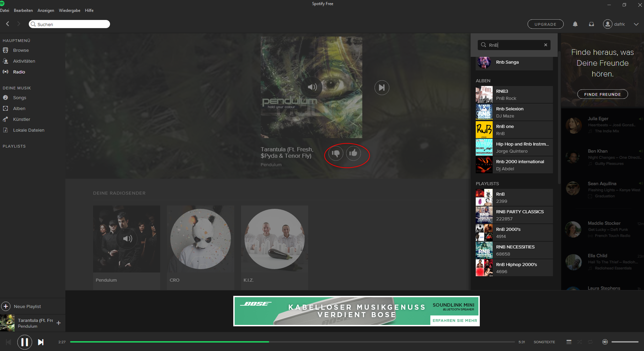The width and height of the screenshot is (644, 351).
Task: Pause playback in the bottom bar
Action: coord(25,342)
